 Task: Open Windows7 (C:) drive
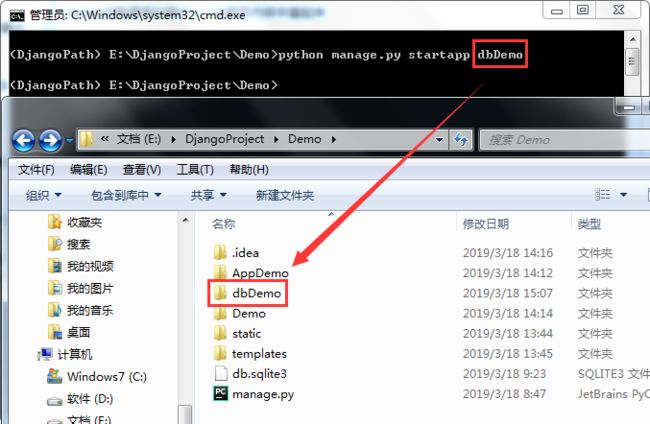click(97, 376)
